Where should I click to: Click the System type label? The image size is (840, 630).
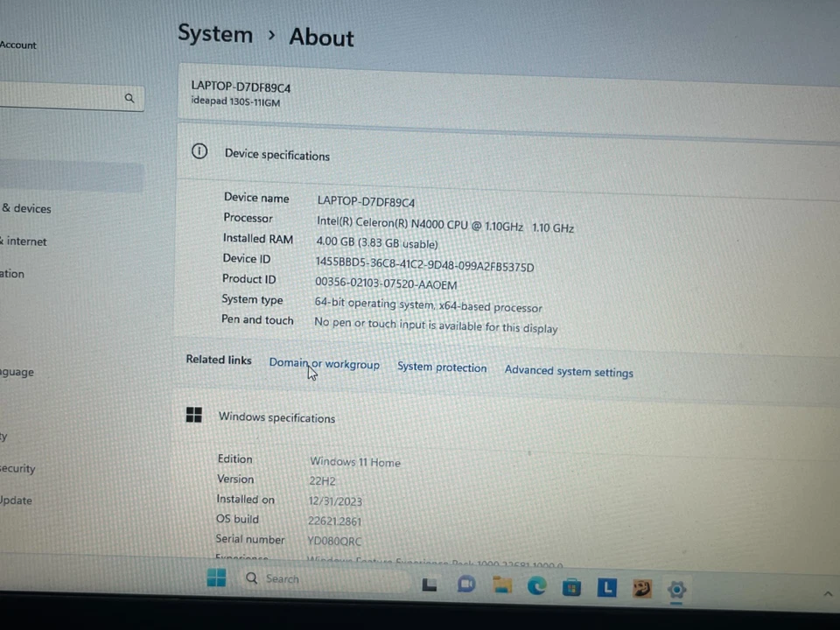[x=252, y=299]
